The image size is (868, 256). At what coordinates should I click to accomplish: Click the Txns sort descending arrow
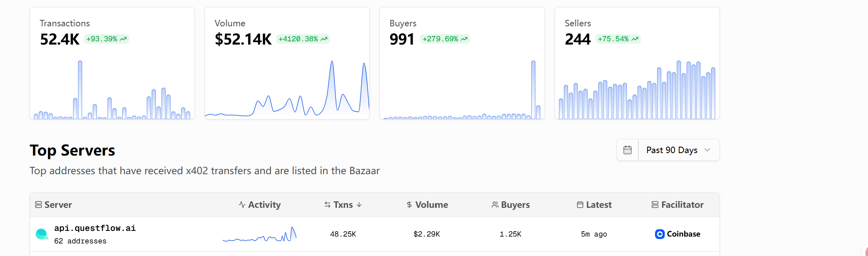(359, 205)
